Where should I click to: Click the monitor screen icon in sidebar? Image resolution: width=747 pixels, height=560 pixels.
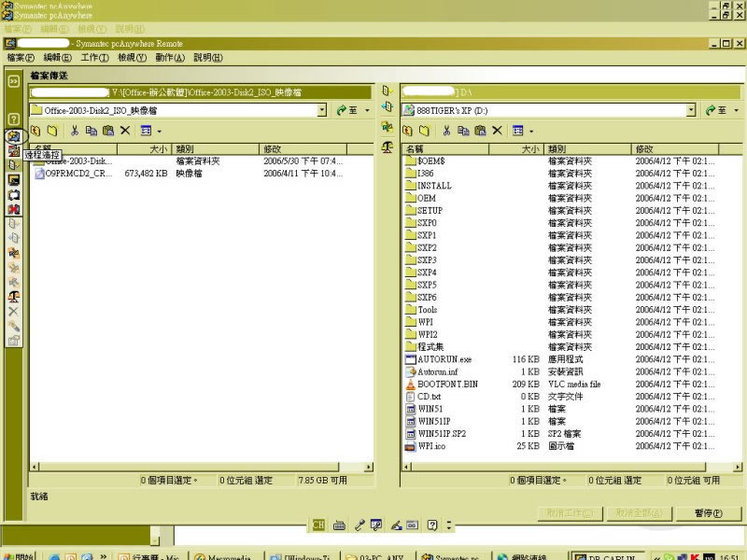coord(14,180)
